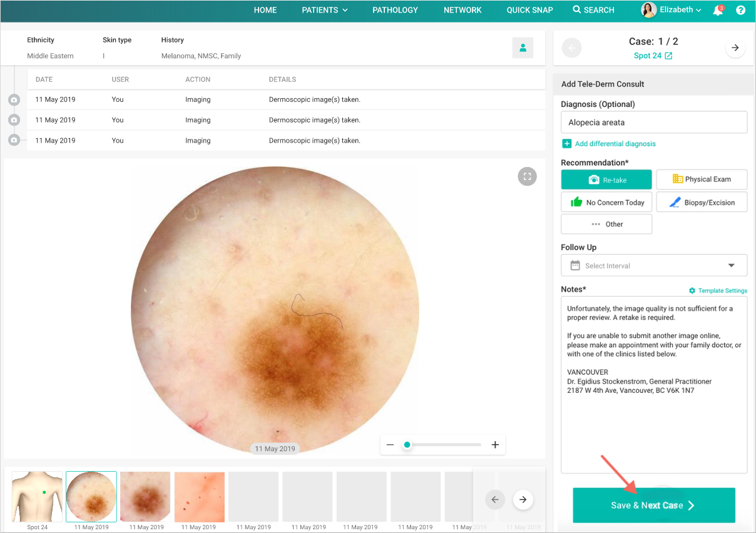Viewport: 756px width, 533px height.
Task: Click the green plus icon for differential diagnosis
Action: click(567, 144)
